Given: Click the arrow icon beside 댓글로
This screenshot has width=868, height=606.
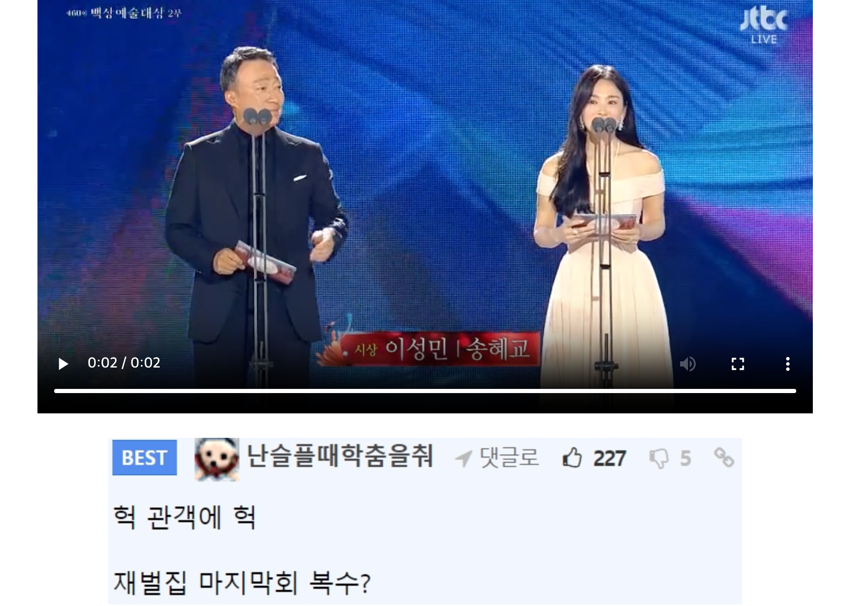Looking at the screenshot, I should tap(463, 459).
